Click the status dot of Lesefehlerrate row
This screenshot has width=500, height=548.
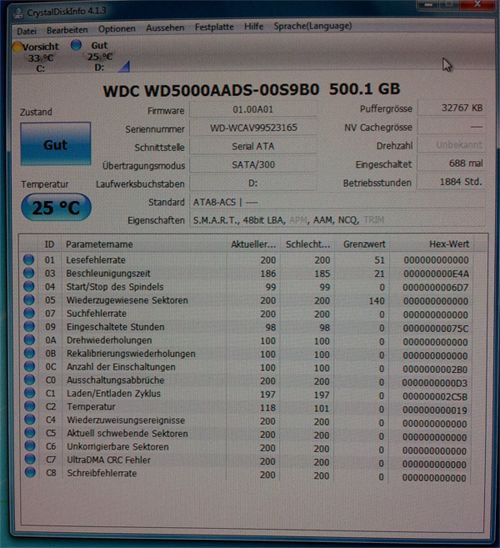pos(29,260)
